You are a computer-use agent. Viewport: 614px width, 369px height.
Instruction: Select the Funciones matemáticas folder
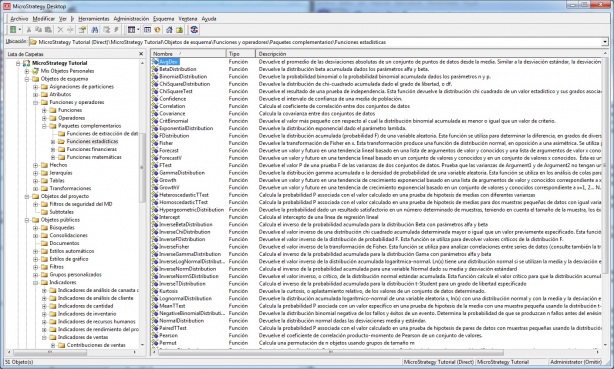94,157
